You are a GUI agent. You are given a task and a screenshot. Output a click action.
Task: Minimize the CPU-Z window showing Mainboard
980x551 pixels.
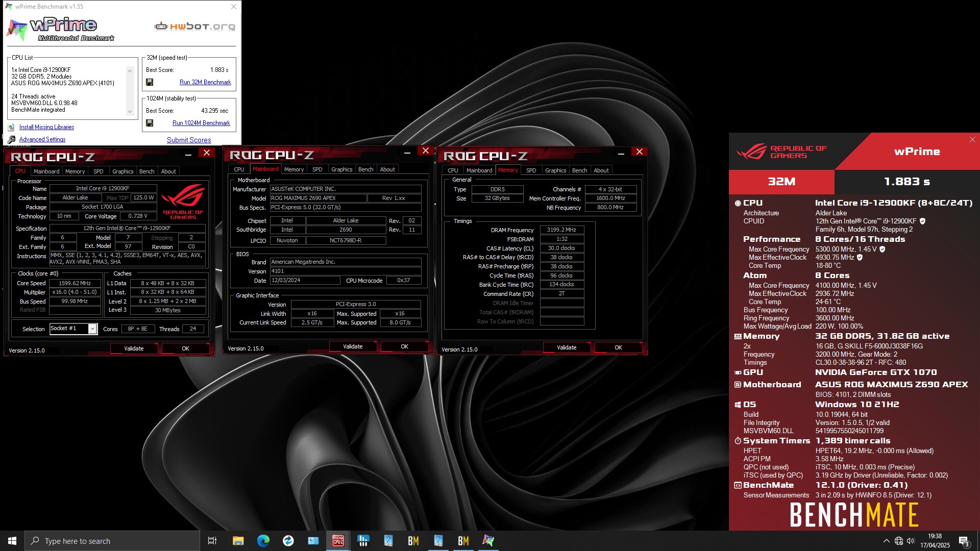pyautogui.click(x=407, y=152)
